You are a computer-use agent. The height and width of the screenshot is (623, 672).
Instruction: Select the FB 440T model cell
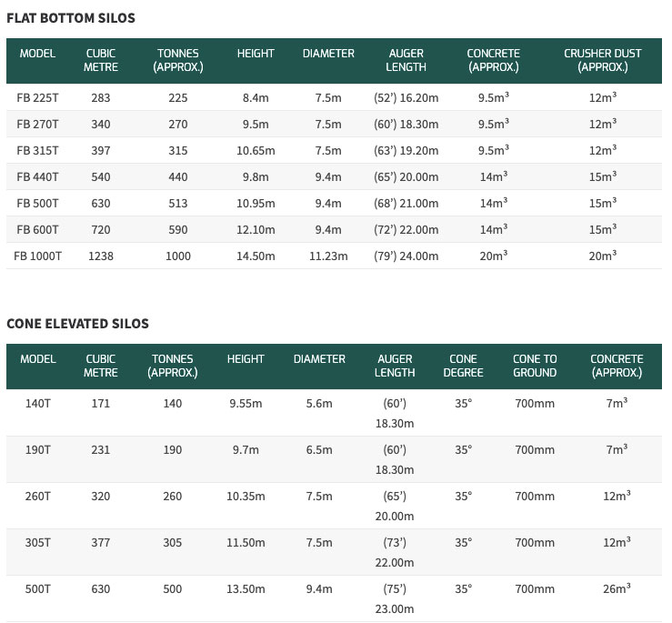pos(37,176)
